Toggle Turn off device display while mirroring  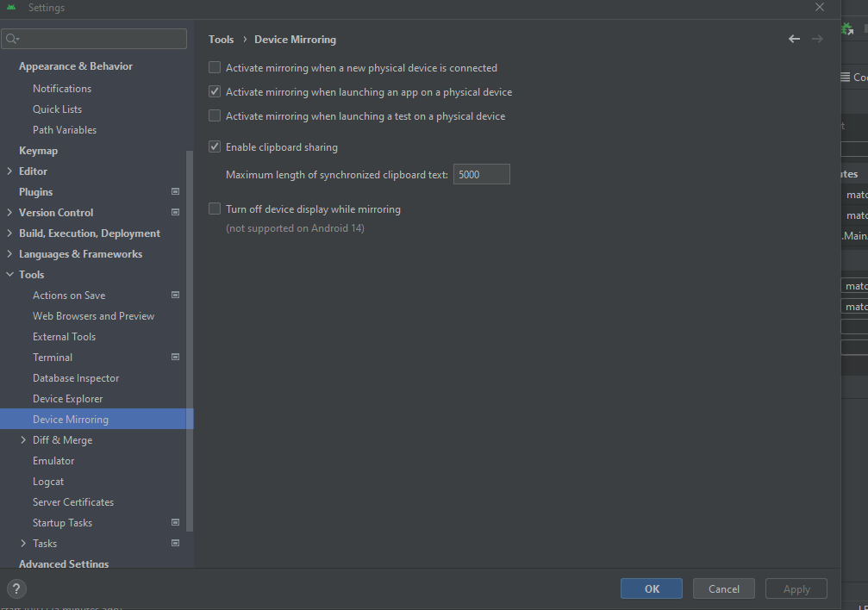(x=215, y=209)
